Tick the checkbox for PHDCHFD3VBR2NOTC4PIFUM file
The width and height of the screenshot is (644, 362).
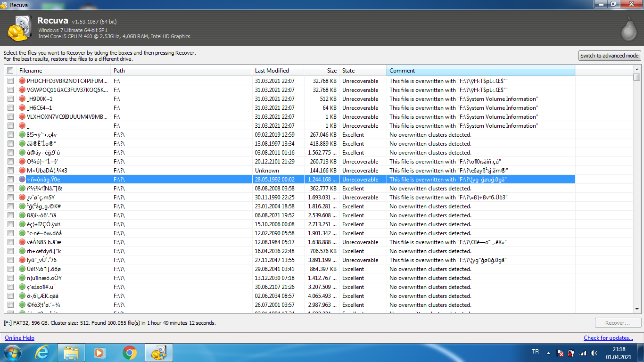pos(10,81)
